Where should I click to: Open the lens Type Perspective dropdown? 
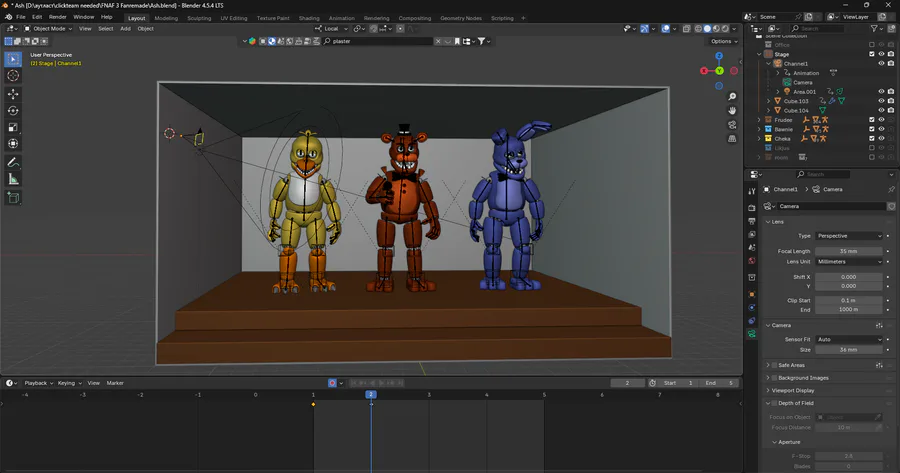[849, 236]
